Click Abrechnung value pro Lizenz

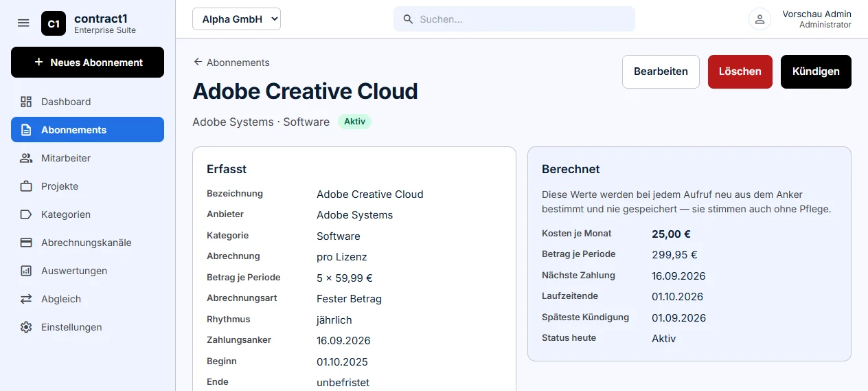[342, 257]
